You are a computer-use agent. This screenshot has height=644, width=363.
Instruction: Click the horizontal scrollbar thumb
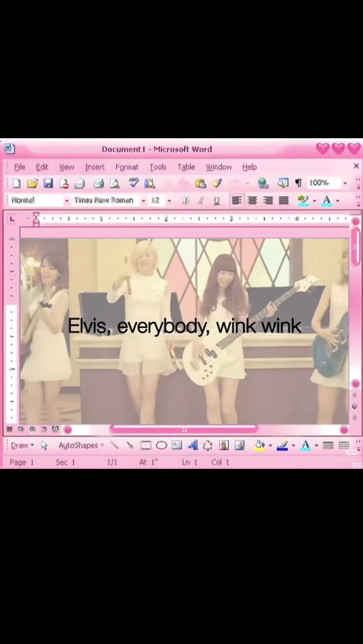click(184, 430)
